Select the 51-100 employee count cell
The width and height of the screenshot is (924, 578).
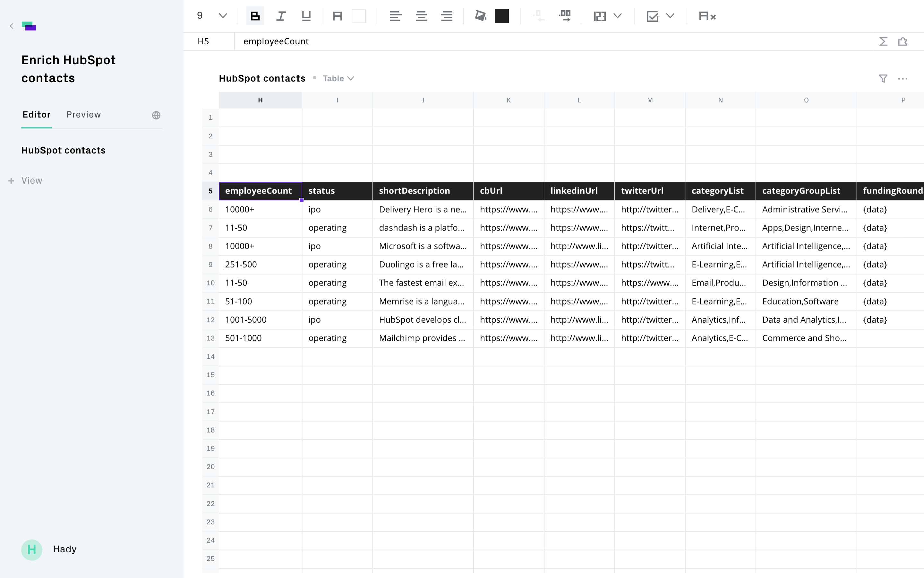(x=261, y=302)
